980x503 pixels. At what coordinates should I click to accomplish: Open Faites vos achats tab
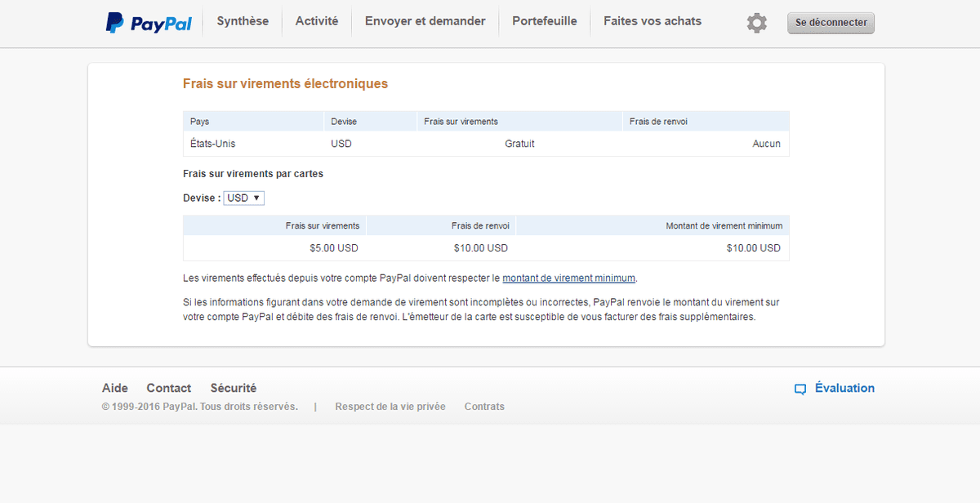point(653,21)
